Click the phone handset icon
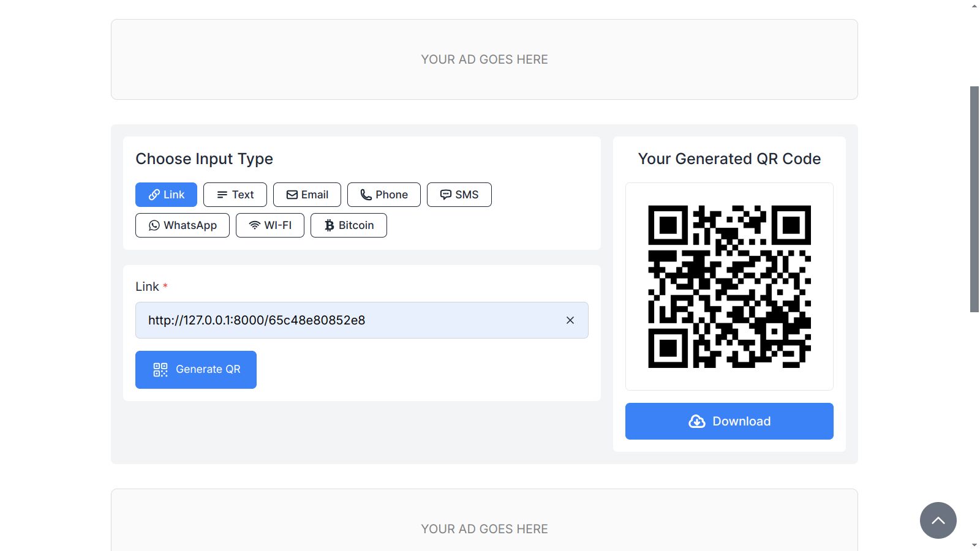 click(366, 195)
